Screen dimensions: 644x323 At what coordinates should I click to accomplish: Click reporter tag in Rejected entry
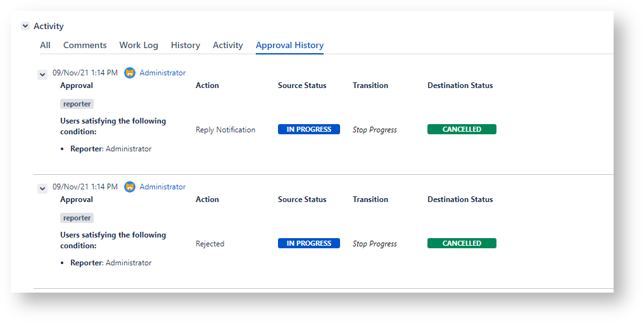77,218
